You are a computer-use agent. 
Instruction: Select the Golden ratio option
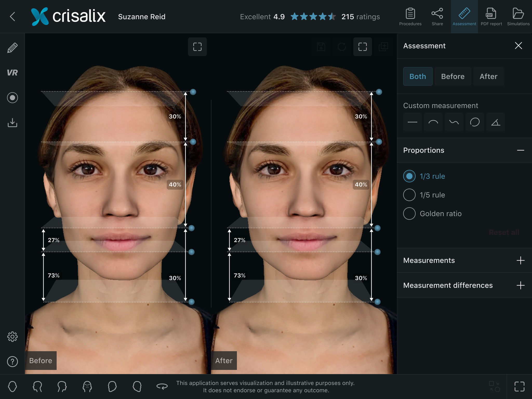(x=409, y=214)
